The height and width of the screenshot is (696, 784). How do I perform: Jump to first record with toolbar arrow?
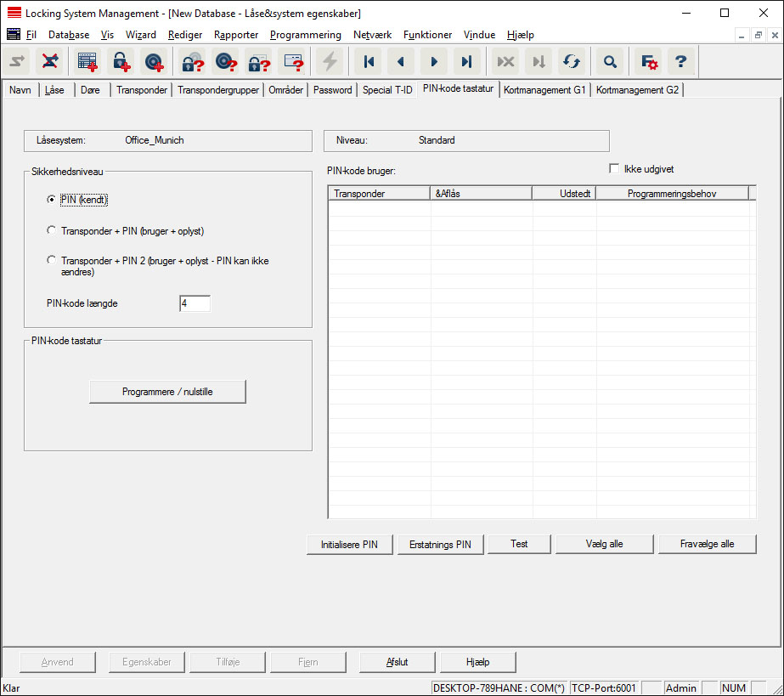point(369,61)
